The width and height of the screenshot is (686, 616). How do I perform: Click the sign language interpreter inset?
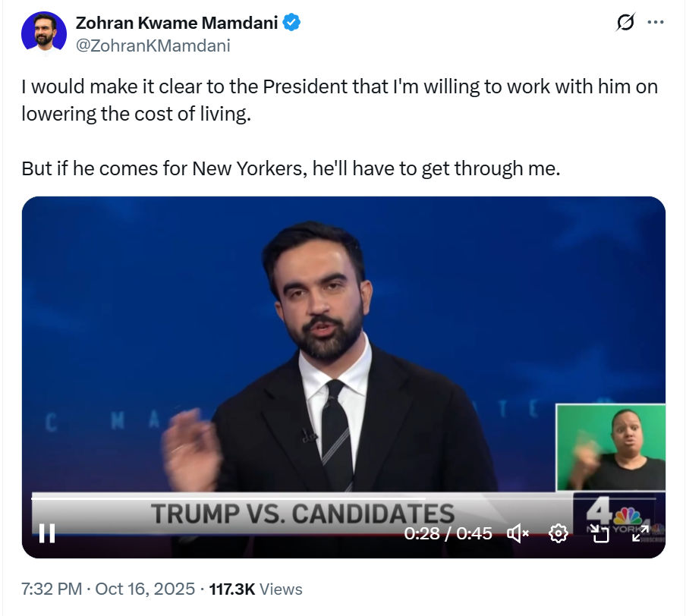(x=611, y=448)
